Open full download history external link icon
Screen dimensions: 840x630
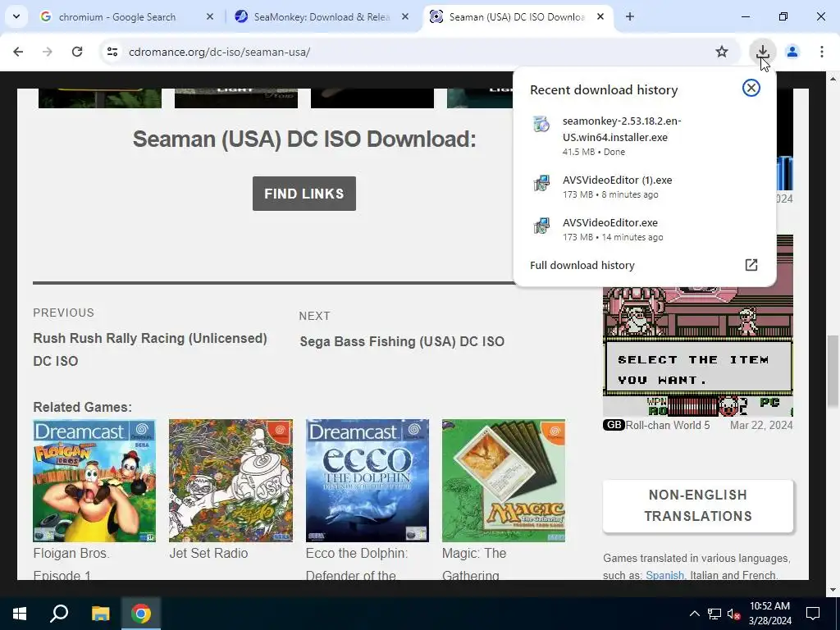(x=751, y=265)
